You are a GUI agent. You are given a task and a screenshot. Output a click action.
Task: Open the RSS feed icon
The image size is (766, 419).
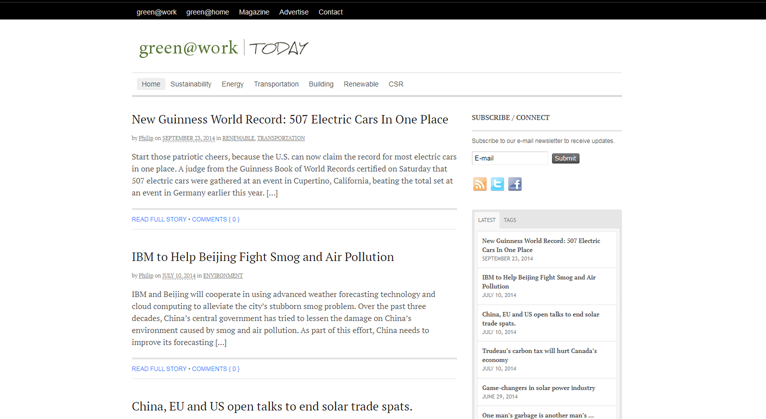coord(480,184)
